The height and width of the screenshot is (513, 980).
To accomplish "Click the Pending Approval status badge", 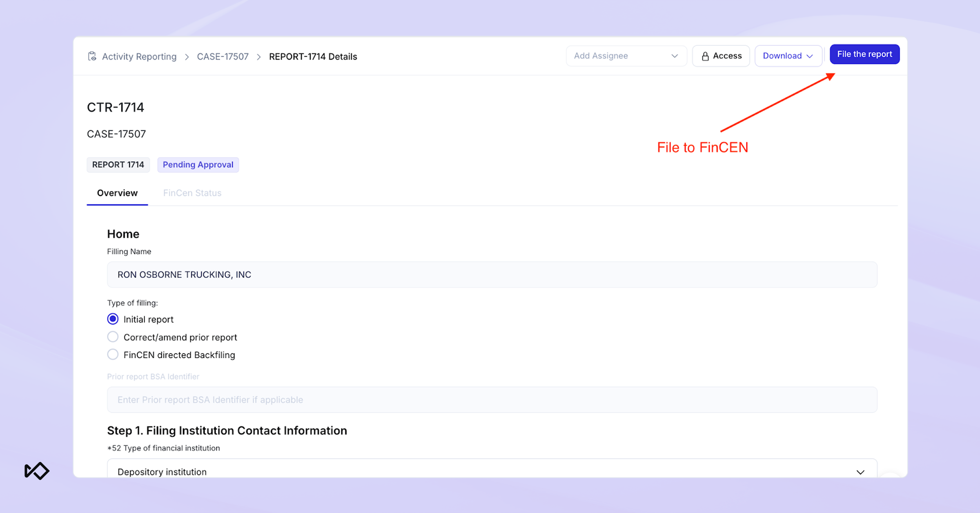I will (x=198, y=165).
